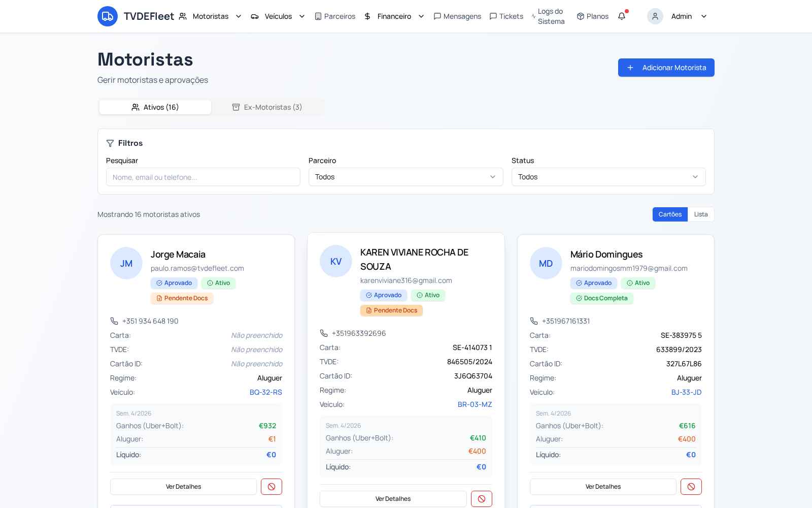Open the Parceiro filter dropdown

point(406,177)
